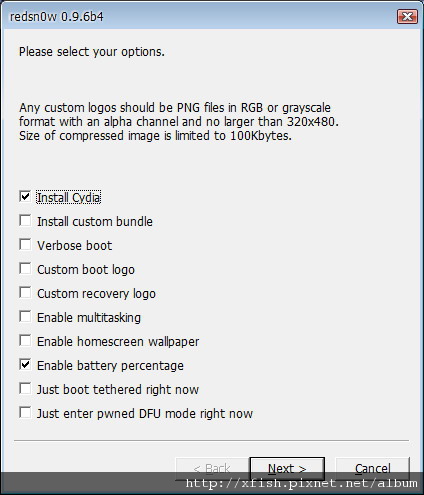Image resolution: width=424 pixels, height=495 pixels.
Task: Tick Just enter pwned DFU mode
Action: [25, 413]
